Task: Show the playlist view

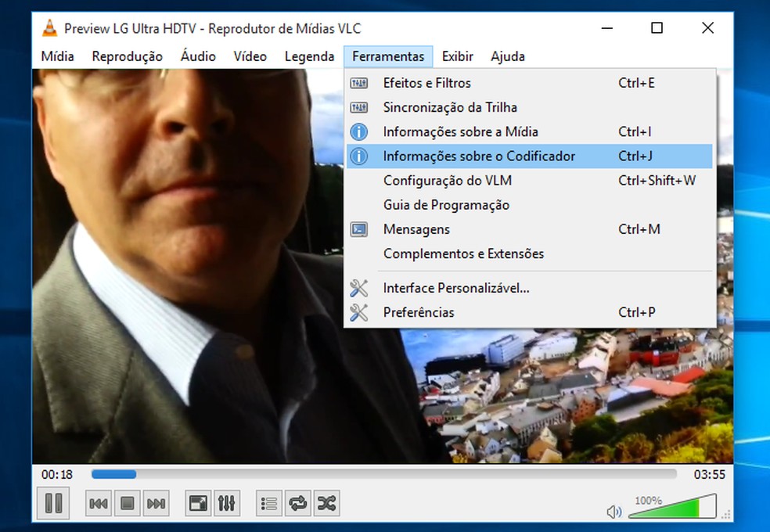Action: coord(268,503)
